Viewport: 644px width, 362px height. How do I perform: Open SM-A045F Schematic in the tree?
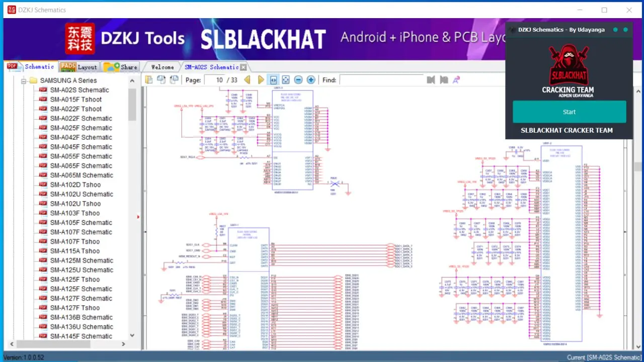81,147
